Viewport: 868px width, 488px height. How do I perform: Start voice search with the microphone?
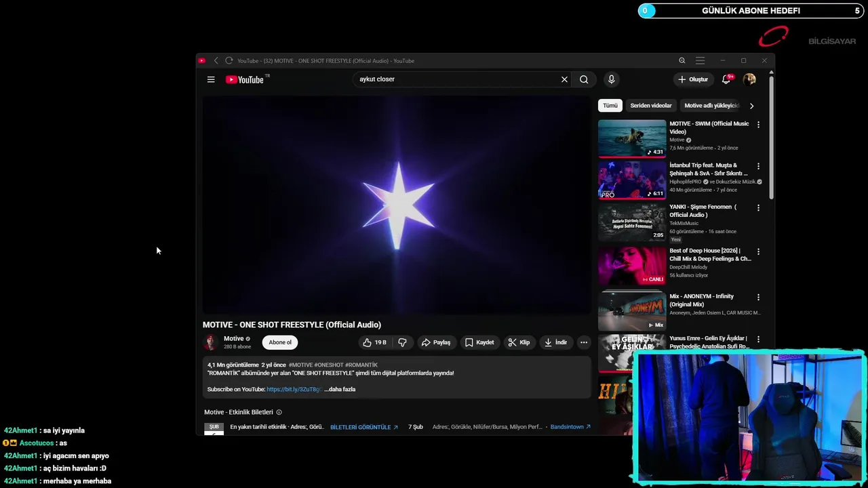tap(611, 79)
